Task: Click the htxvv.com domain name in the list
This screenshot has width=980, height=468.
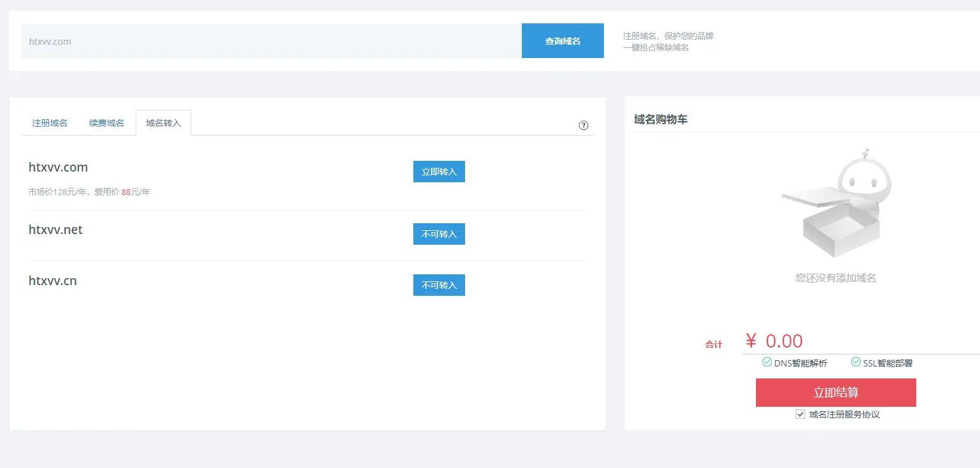Action: (58, 168)
